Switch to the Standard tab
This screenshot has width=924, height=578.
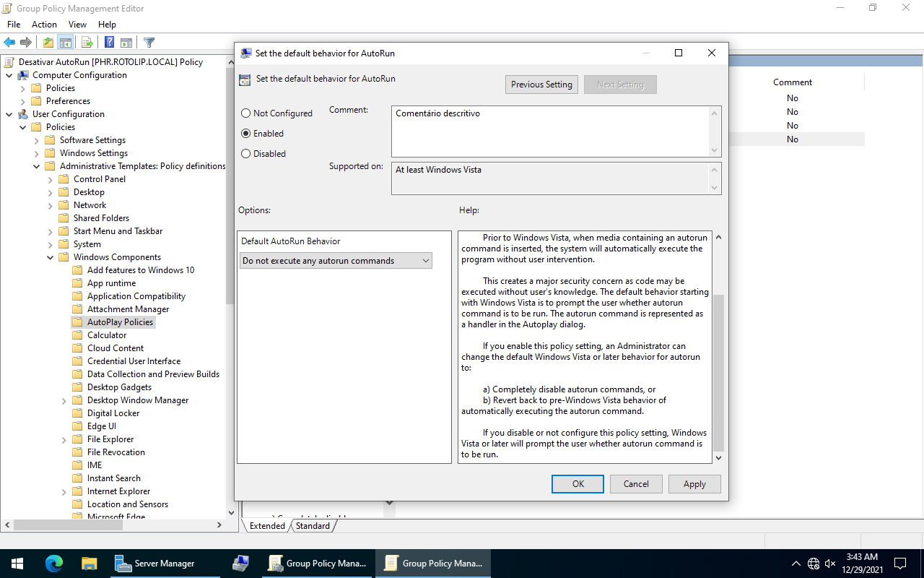(x=313, y=526)
